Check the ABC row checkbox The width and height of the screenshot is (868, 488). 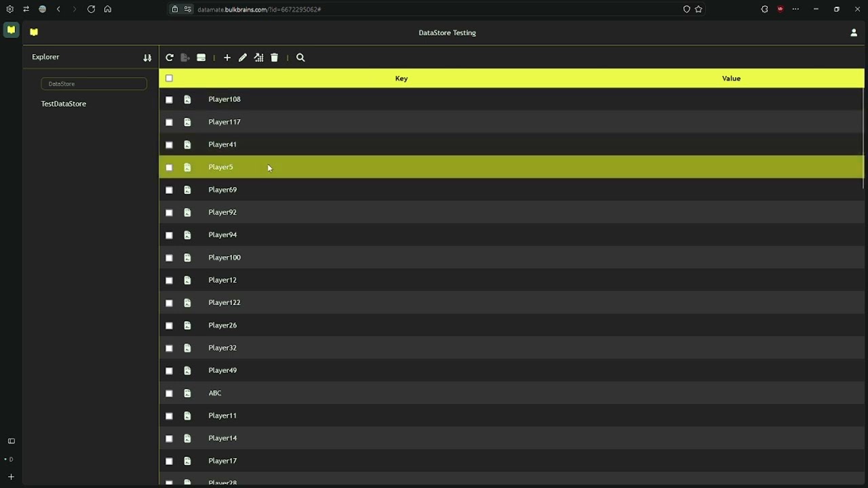click(x=169, y=393)
